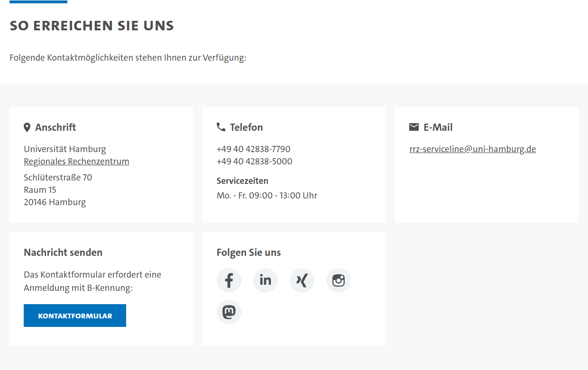The image size is (588, 370).
Task: Click the 'Nachricht senden' heading
Action: pyautogui.click(x=63, y=253)
